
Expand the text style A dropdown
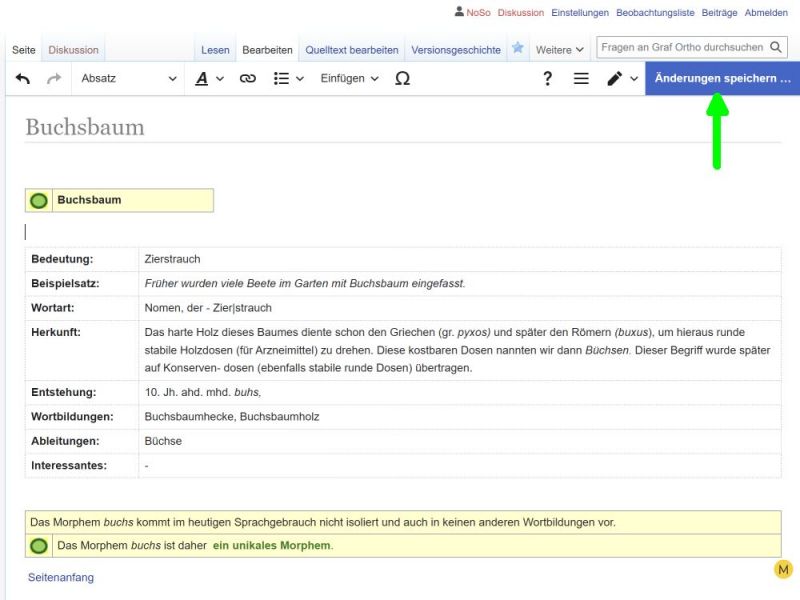207,78
